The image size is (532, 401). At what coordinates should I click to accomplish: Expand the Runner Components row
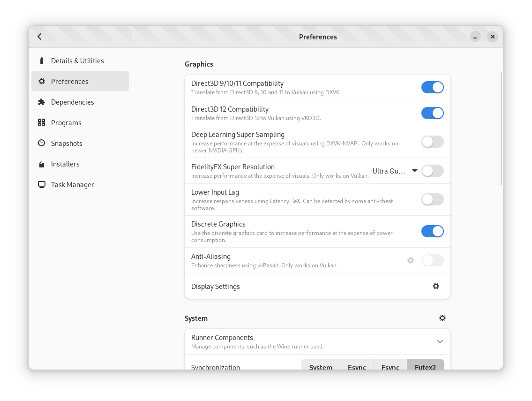coord(440,341)
